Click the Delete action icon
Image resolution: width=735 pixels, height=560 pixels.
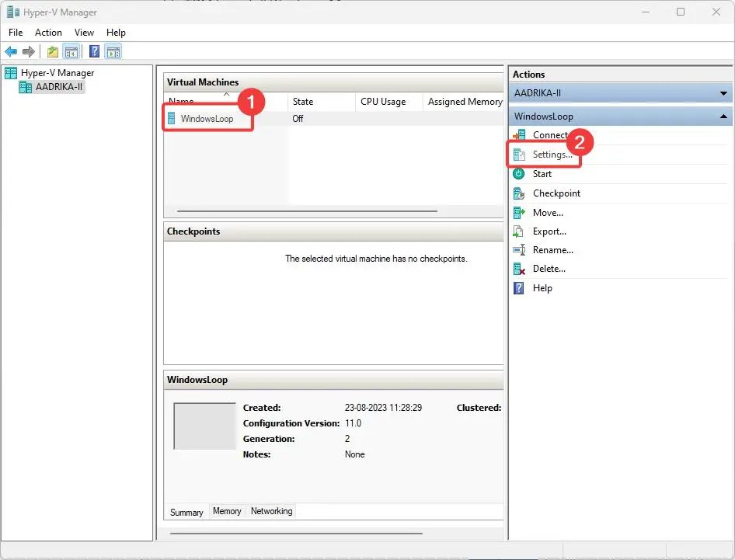[519, 269]
